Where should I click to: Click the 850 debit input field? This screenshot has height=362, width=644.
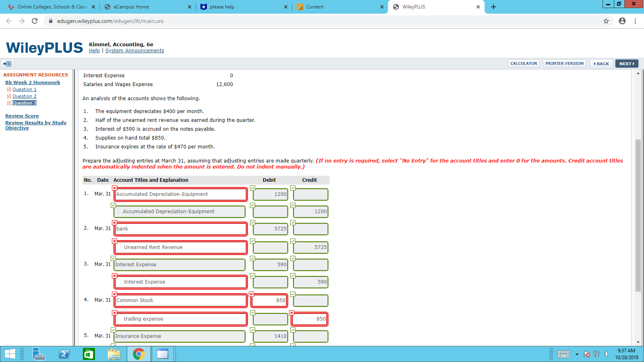269,300
